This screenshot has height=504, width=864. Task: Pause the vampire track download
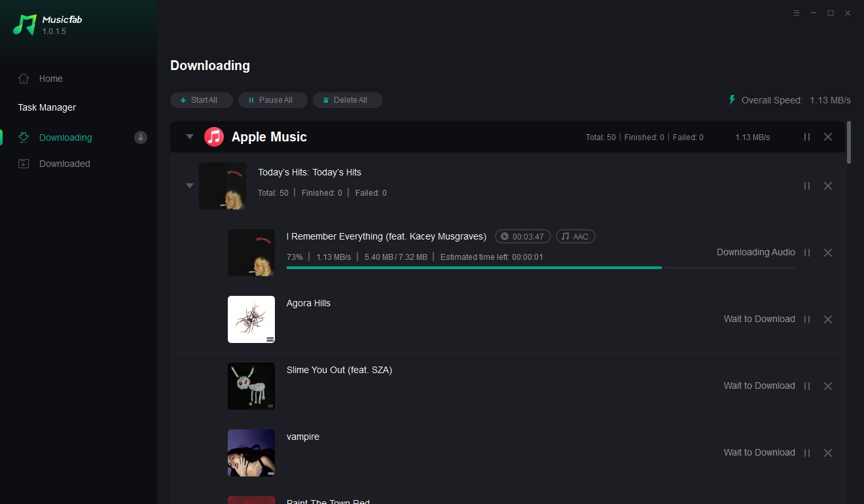tap(807, 453)
